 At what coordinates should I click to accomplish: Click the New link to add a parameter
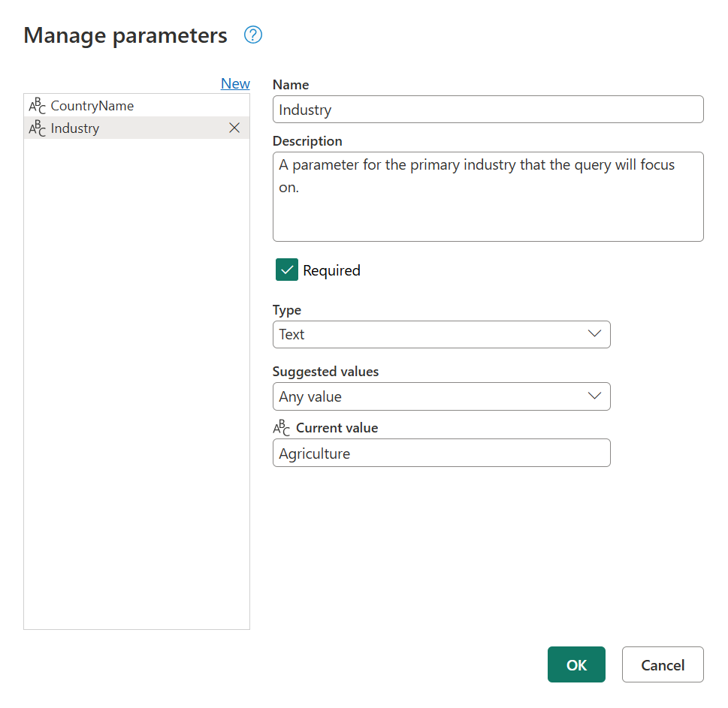235,83
